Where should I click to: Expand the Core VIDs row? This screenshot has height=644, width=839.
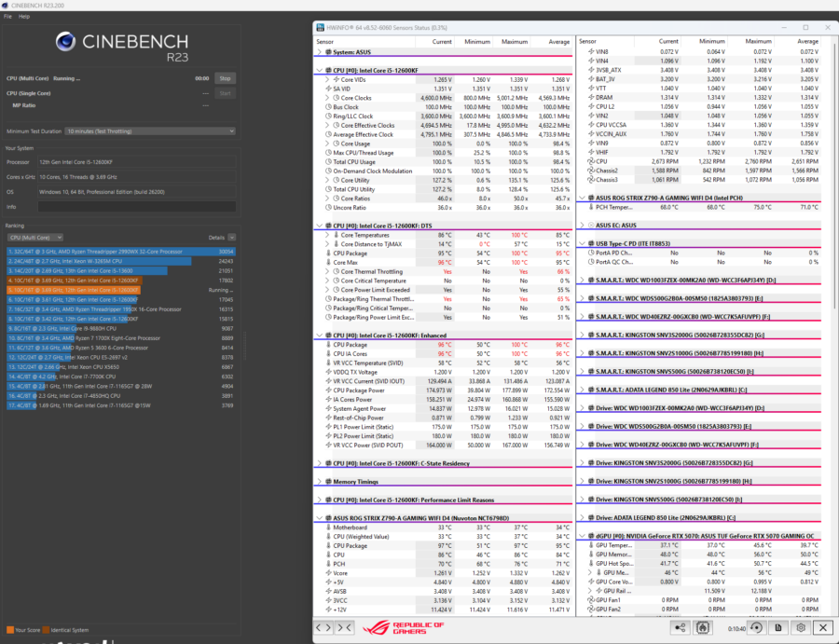(x=327, y=80)
